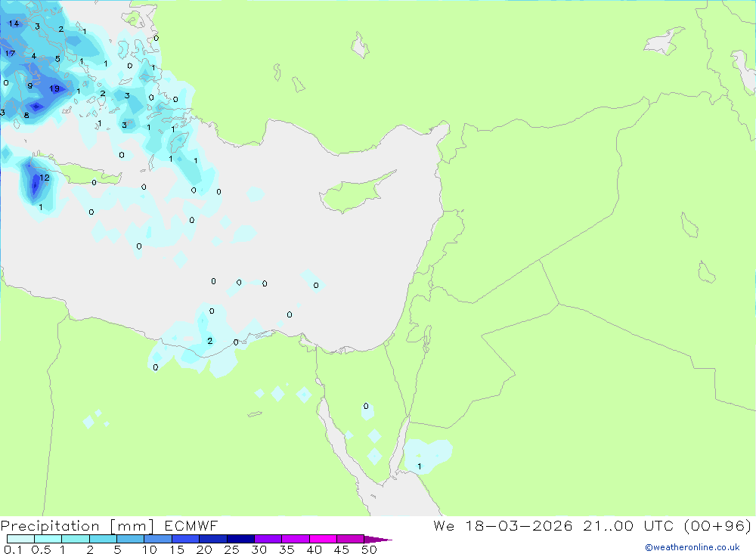Pick the 10–15 mm blue legend swatch
This screenshot has height=554, width=756.
(158, 539)
